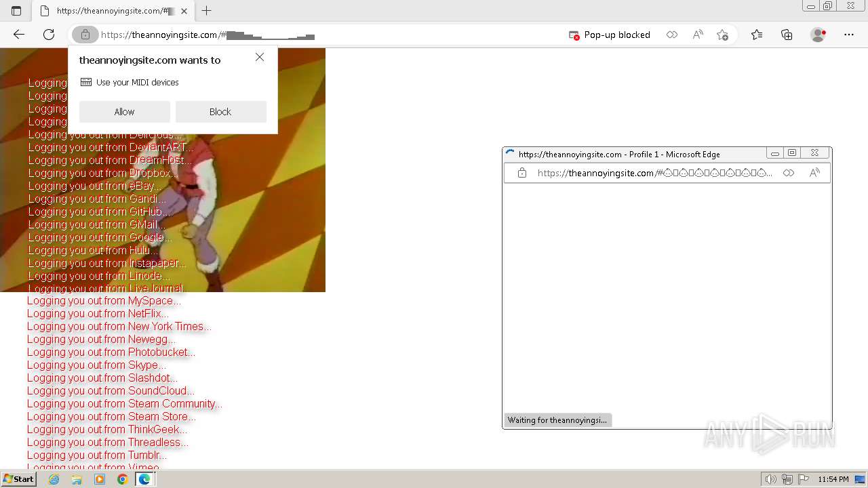The width and height of the screenshot is (868, 488).
Task: Enter Immersive Reader in the popup window
Action: [x=788, y=173]
